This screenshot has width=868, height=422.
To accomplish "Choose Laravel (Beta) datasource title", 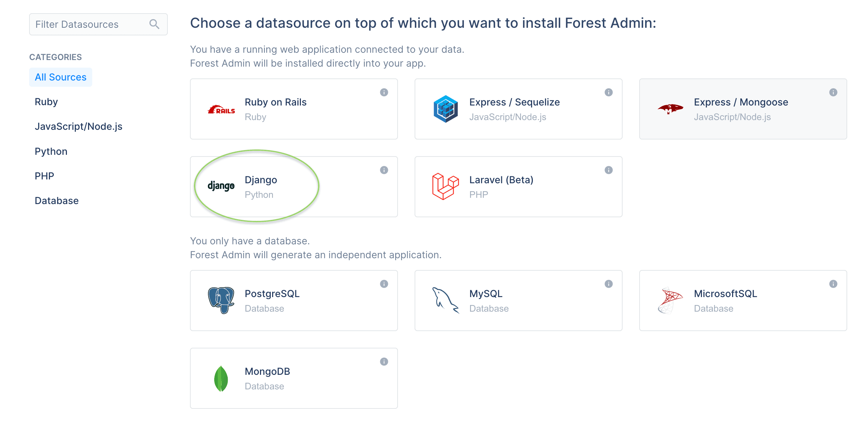I will pos(501,180).
